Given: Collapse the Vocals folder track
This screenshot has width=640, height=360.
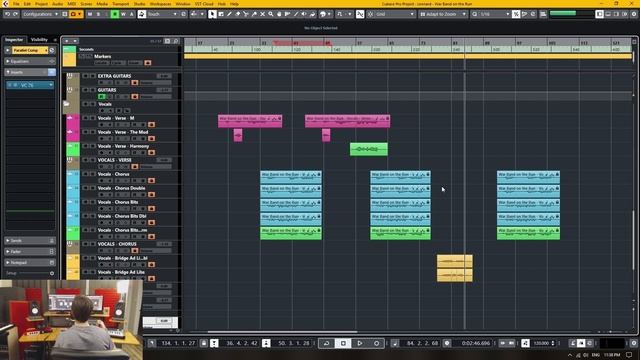Looking at the screenshot, I should [67, 104].
